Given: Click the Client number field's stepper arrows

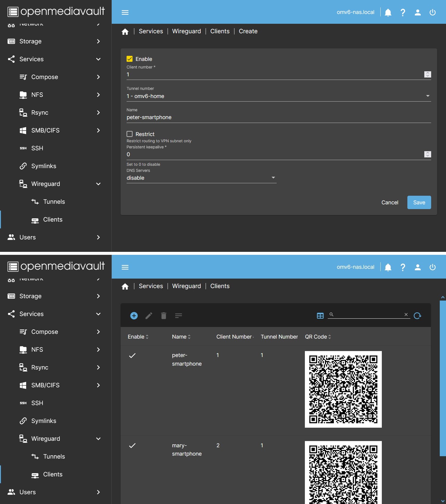Looking at the screenshot, I should pyautogui.click(x=428, y=74).
